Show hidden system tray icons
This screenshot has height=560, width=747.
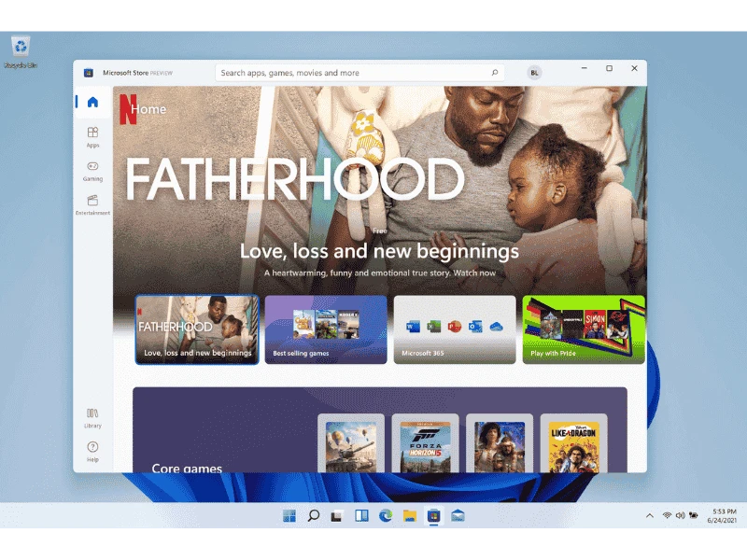coord(649,515)
